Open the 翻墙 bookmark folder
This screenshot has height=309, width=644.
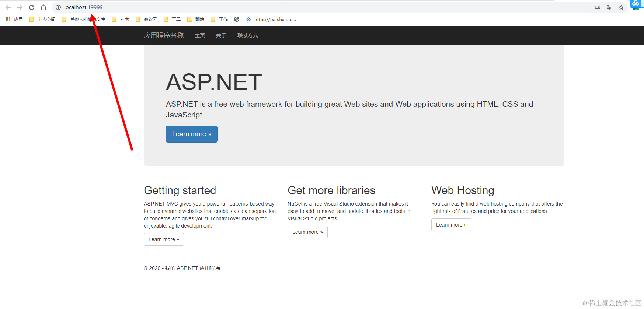tap(196, 19)
